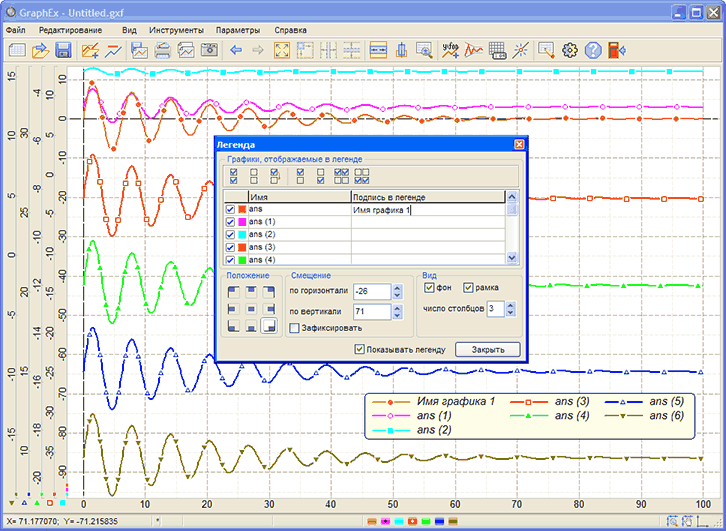Open the 'Инструменты' menu
This screenshot has width=726, height=531.
pyautogui.click(x=176, y=30)
